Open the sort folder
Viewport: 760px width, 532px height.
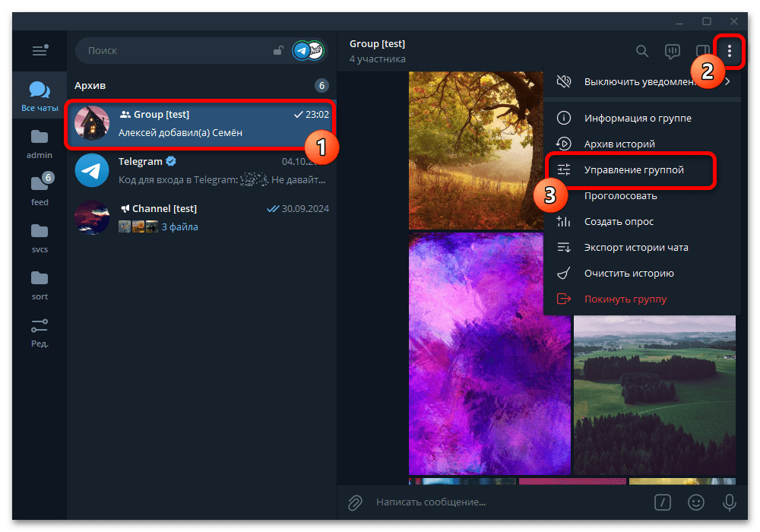click(40, 285)
